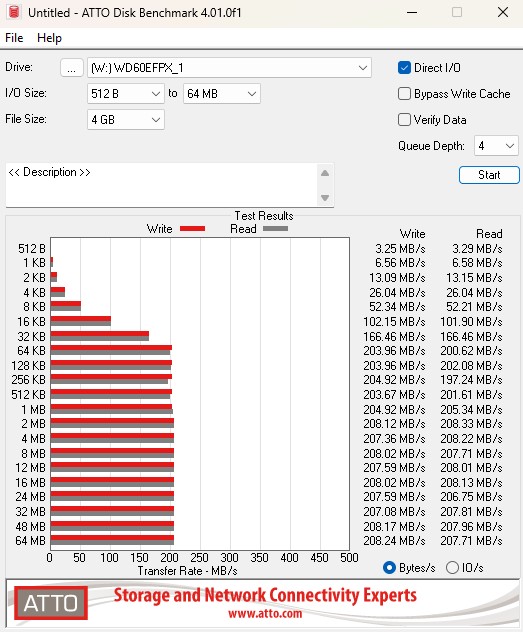This screenshot has width=523, height=632.
Task: Open the 64 MB maximum I/O size dropdown
Action: pos(222,94)
